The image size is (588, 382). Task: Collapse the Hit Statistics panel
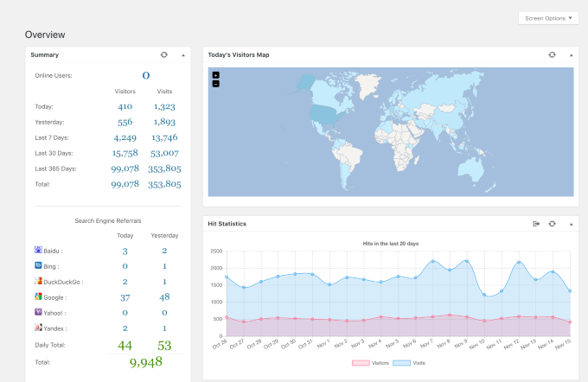[571, 224]
